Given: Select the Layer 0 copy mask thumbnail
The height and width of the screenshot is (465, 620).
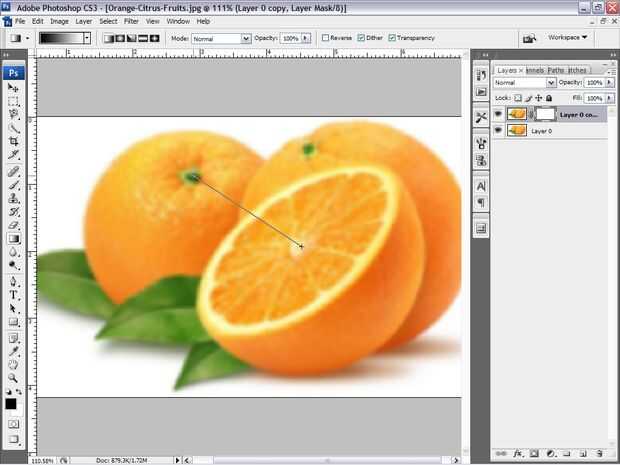Looking at the screenshot, I should coord(545,114).
